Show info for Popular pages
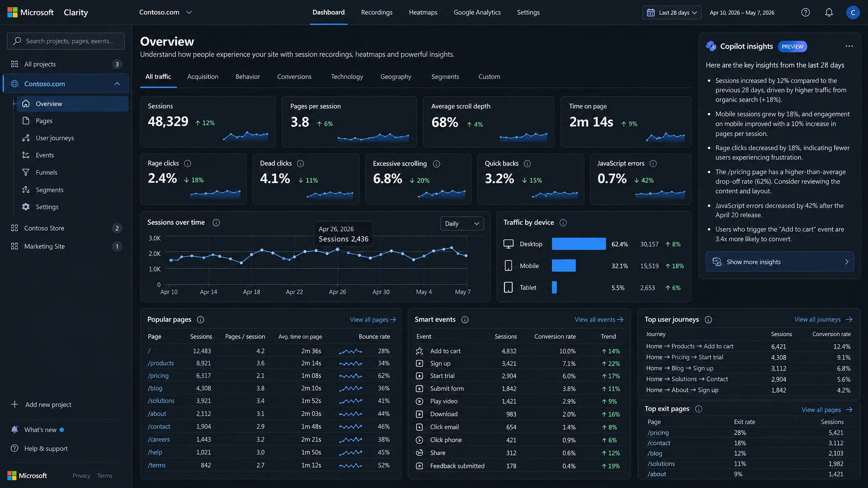Image resolution: width=868 pixels, height=488 pixels. click(201, 320)
